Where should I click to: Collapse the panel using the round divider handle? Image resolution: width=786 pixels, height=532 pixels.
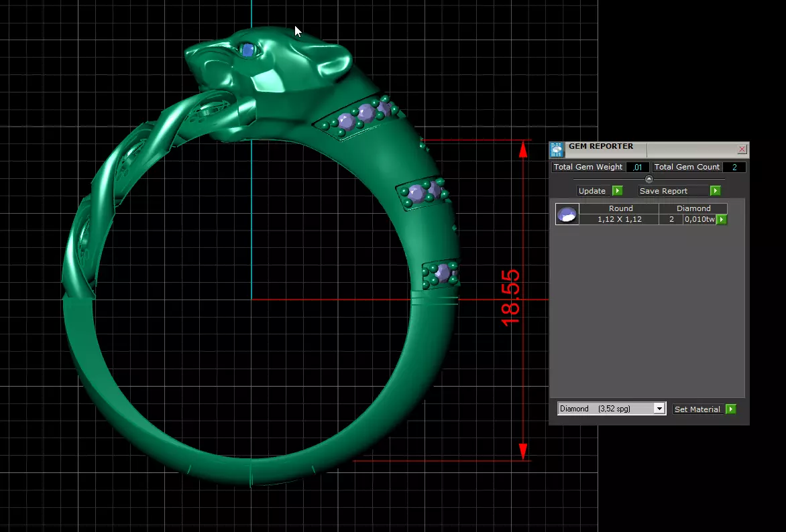(649, 179)
